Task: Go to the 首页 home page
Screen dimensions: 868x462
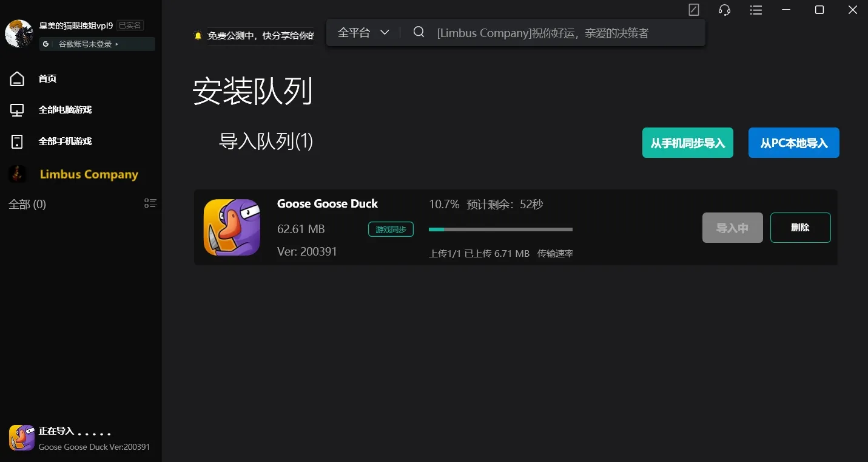Action: (x=47, y=78)
